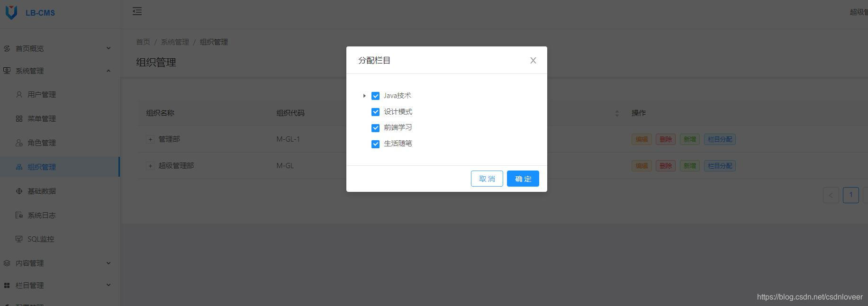Select page 1 in pagination
This screenshot has width=868, height=306.
[x=851, y=195]
